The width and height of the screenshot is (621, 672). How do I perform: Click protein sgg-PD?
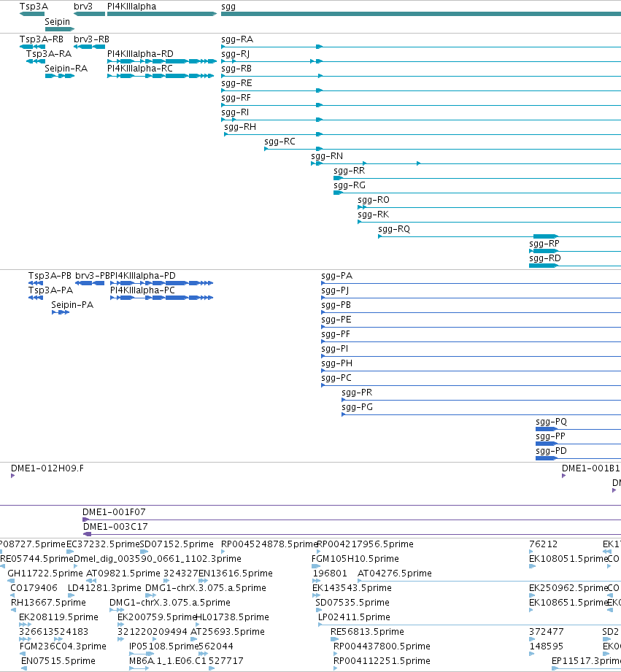point(551,450)
